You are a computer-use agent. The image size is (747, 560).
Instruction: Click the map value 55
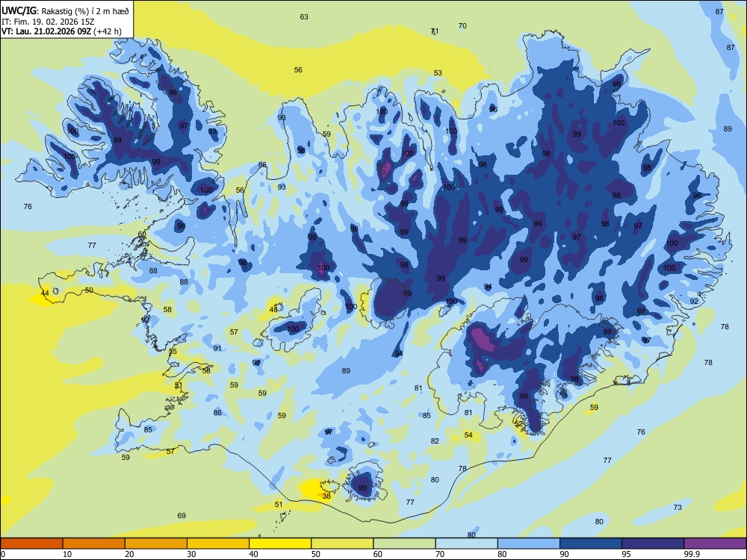(173, 352)
